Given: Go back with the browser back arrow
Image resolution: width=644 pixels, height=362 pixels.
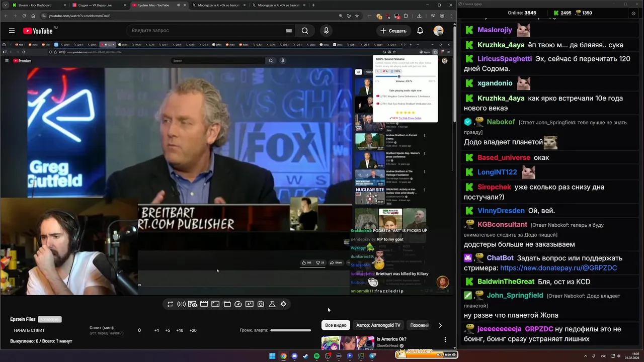Looking at the screenshot, I should [x=6, y=16].
